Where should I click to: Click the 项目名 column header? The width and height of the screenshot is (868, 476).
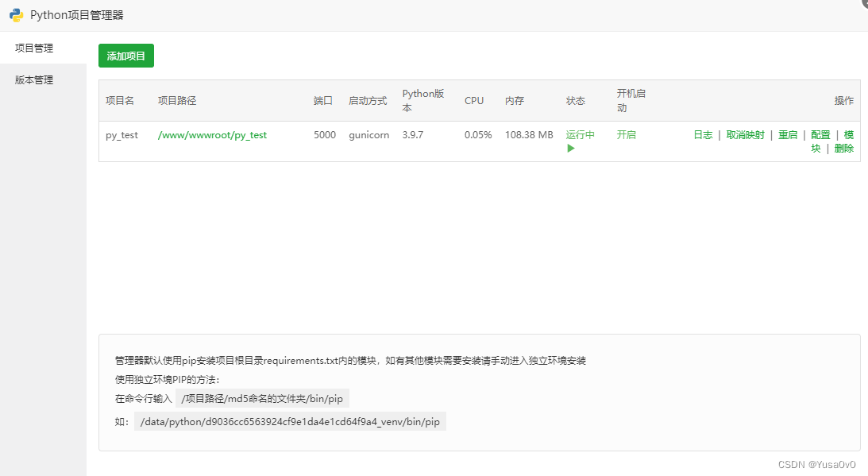(120, 101)
